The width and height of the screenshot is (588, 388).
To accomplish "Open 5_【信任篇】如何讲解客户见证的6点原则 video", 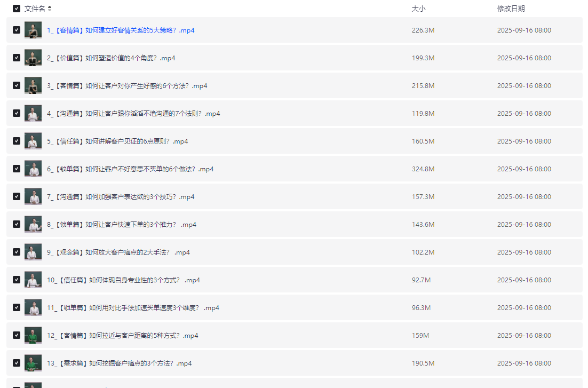I will click(x=117, y=141).
